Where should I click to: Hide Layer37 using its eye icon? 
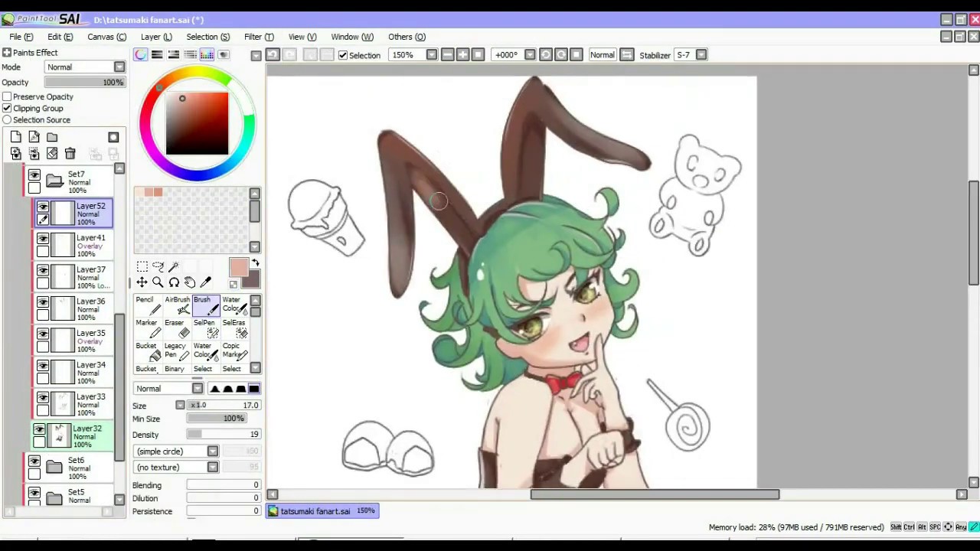tap(43, 271)
